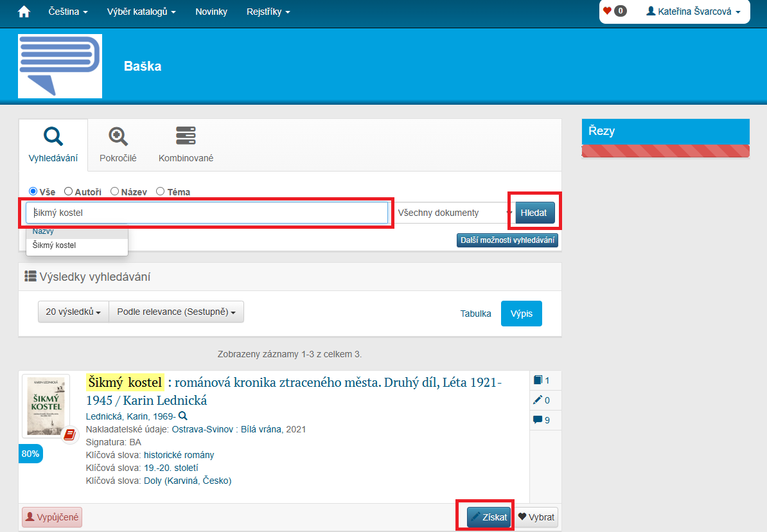Switch to the Pokročilé search tab
This screenshot has width=767, height=532.
(118, 145)
